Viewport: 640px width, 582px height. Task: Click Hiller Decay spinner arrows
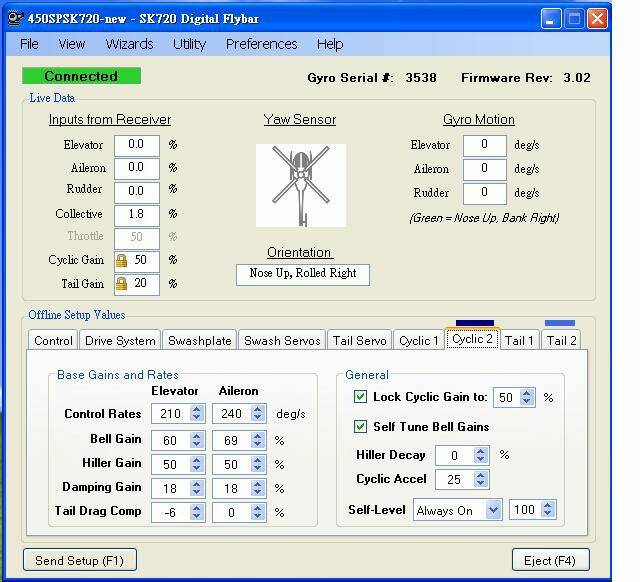click(481, 455)
